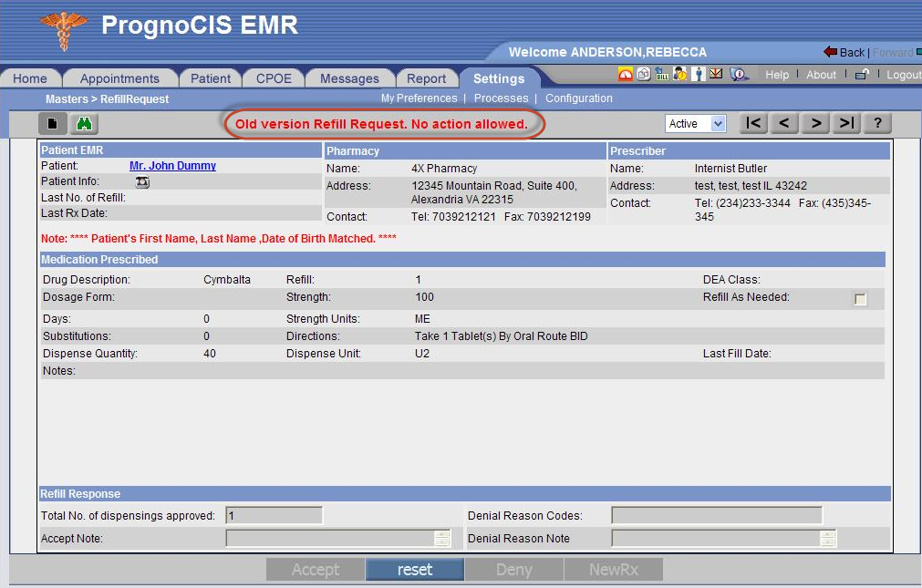Toggle the Refill As Needed checkbox

860,299
